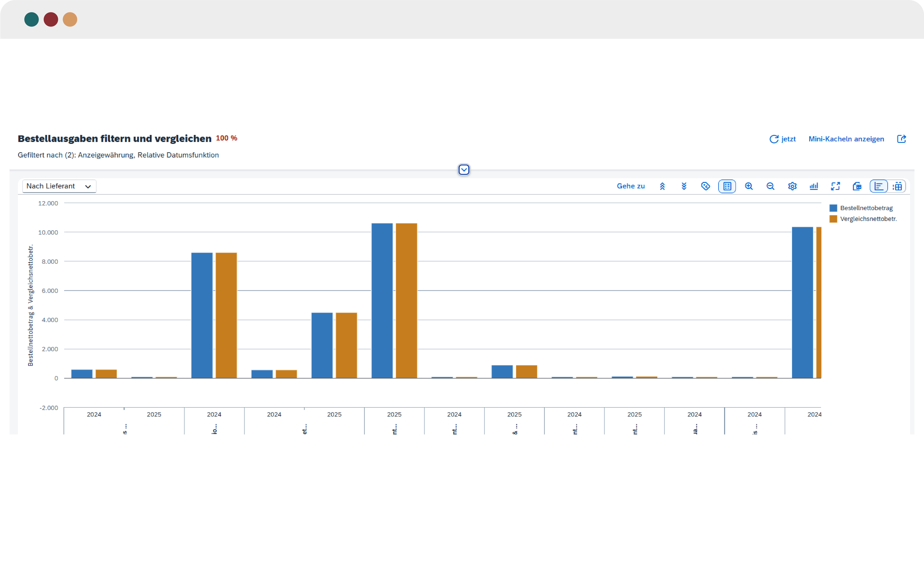This screenshot has height=566, width=924.
Task: Click the -2.000 y-axis label
Action: (x=49, y=408)
